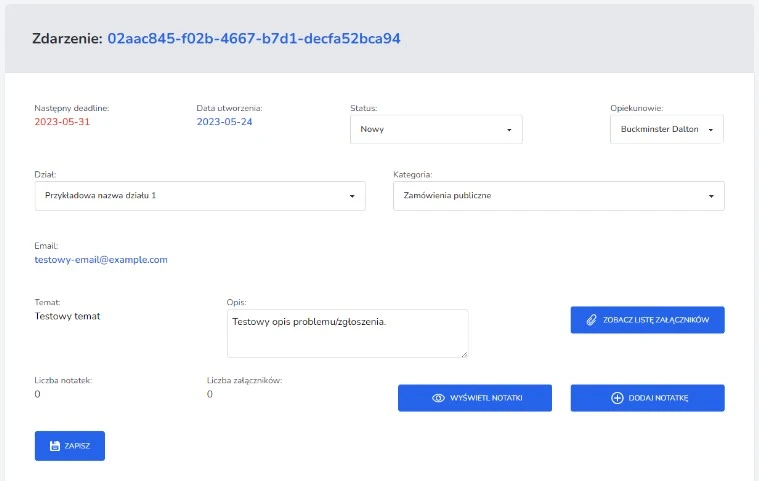Image resolution: width=759 pixels, height=481 pixels.
Task: Open the Dział dropdown
Action: pos(200,195)
